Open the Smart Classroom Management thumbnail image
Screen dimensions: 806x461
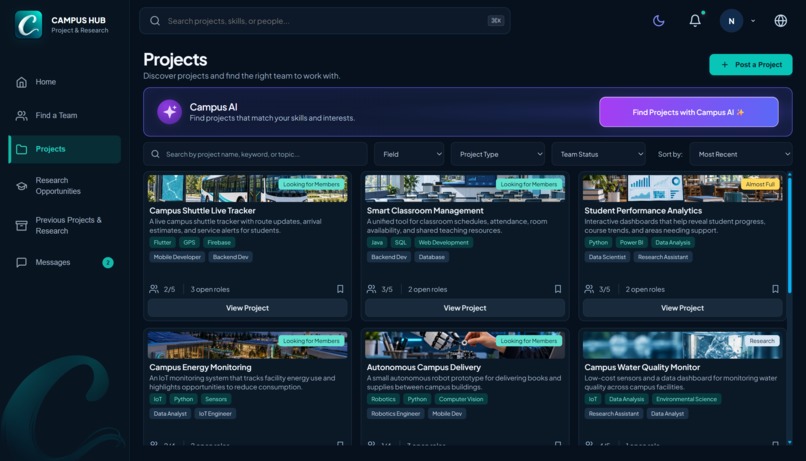click(x=465, y=188)
